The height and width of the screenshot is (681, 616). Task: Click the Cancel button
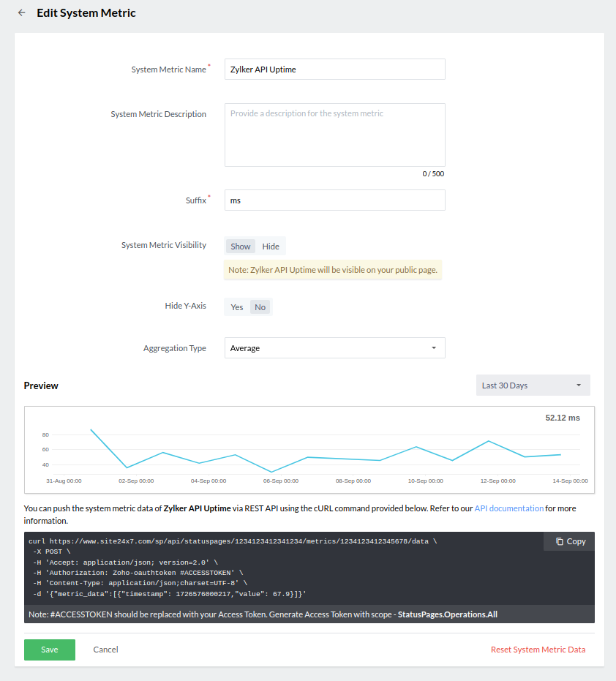(x=105, y=650)
